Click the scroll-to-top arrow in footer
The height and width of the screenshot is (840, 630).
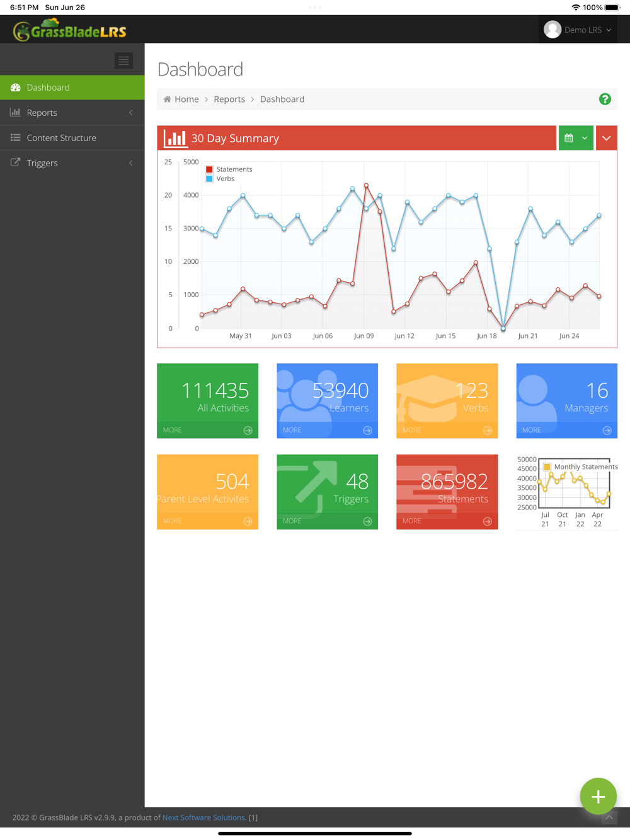609,817
